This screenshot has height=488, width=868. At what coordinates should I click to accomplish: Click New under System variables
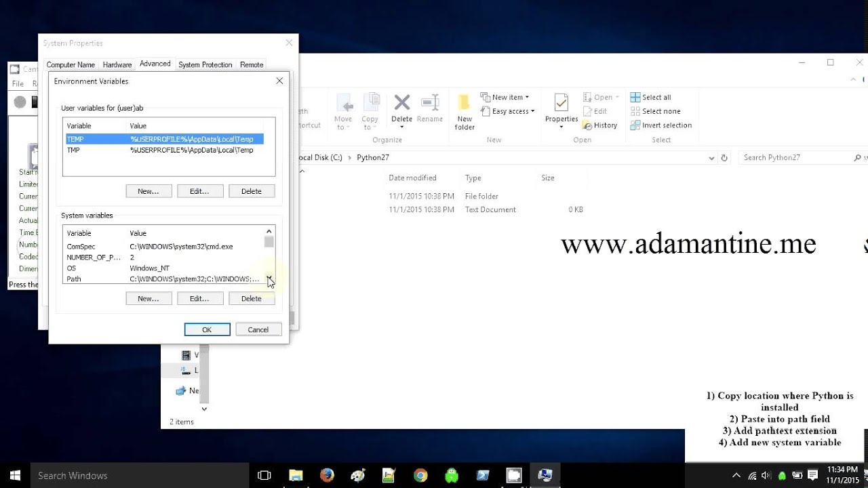point(149,298)
